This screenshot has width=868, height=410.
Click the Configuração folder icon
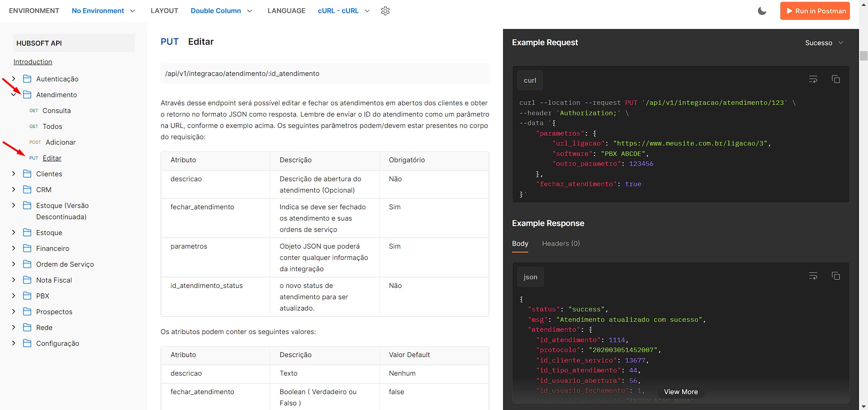(x=27, y=343)
